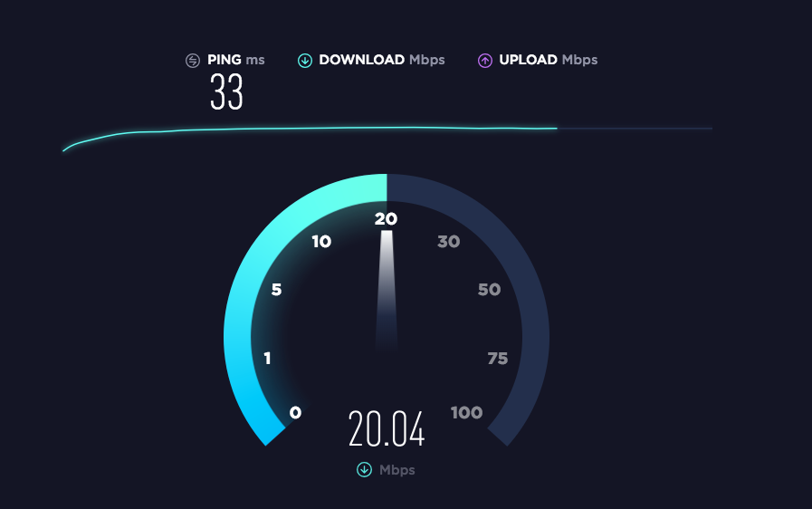Click the 10 mark on the gauge
This screenshot has width=812, height=509.
(321, 241)
